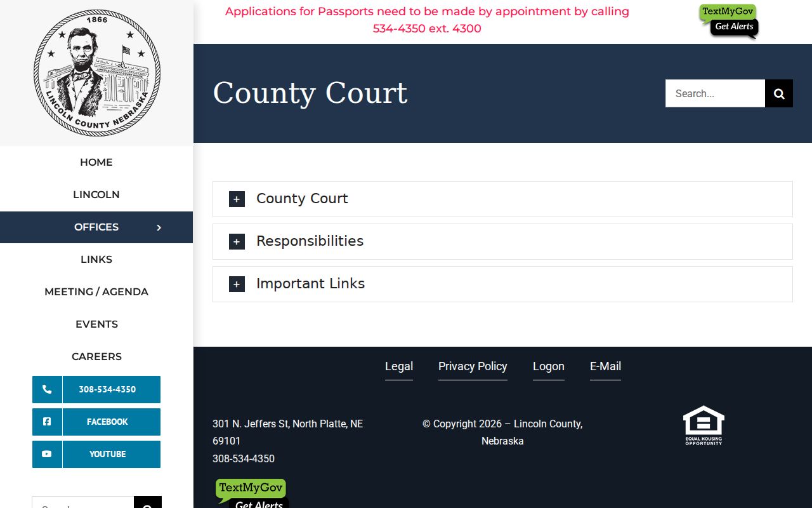Image resolution: width=812 pixels, height=508 pixels.
Task: Click the phone icon beside 308-534-4350
Action: pyautogui.click(x=47, y=389)
